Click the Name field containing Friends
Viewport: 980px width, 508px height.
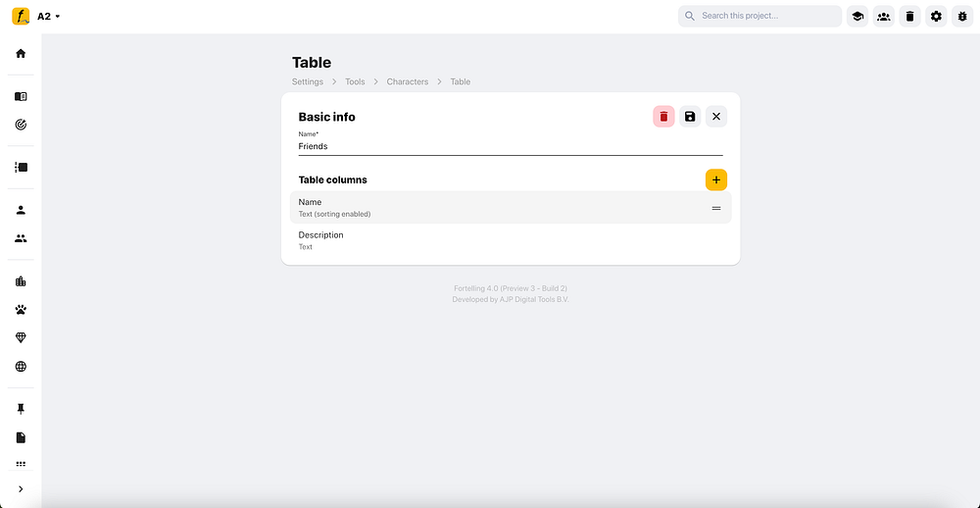pyautogui.click(x=510, y=146)
